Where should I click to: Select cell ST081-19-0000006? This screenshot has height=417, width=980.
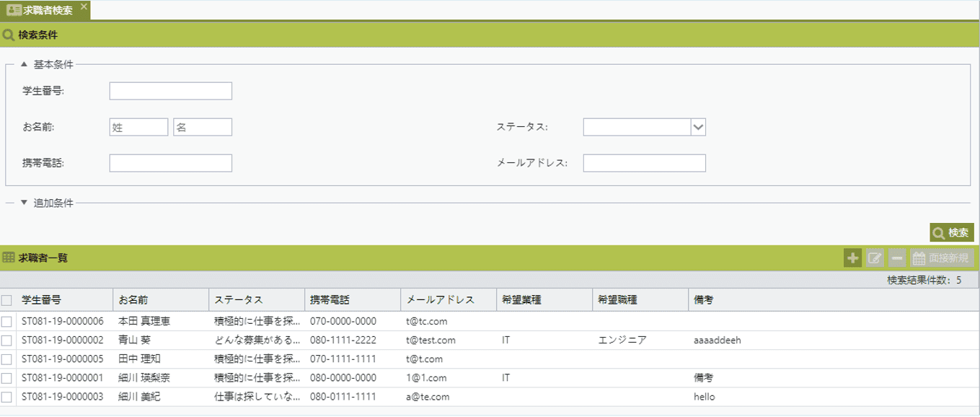(63, 322)
